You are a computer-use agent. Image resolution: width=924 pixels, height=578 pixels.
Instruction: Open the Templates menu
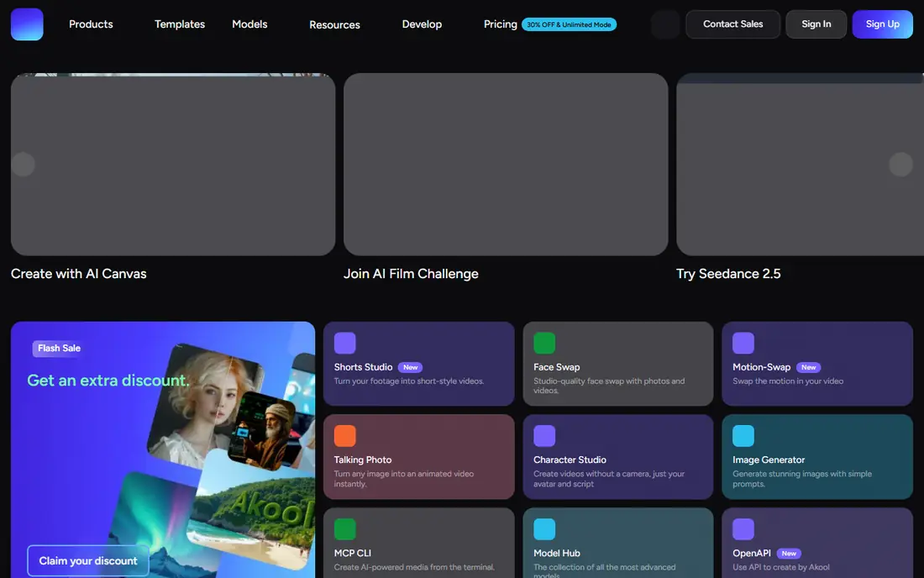click(x=180, y=24)
